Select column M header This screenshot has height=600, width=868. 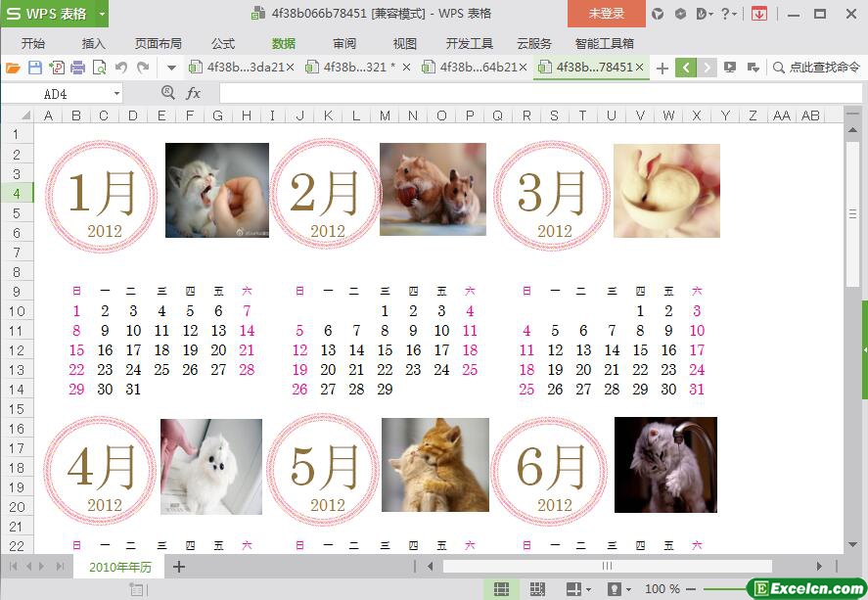385,115
